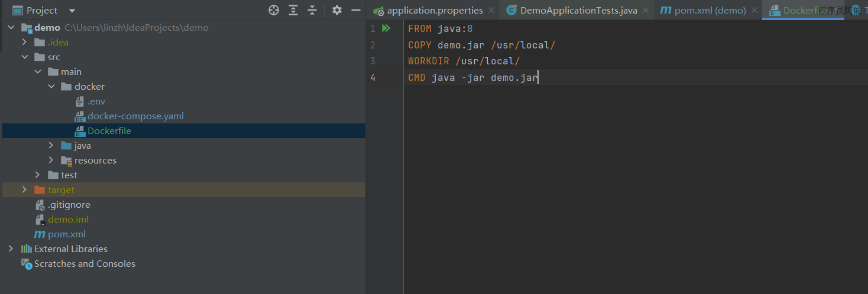Open Scratches and Consoles item
Viewport: 868px width, 294px height.
(x=85, y=264)
